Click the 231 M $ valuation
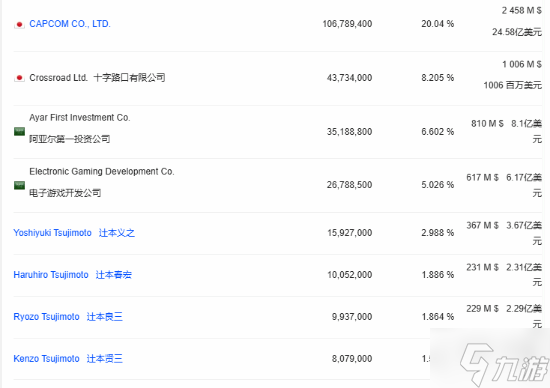 click(x=482, y=267)
